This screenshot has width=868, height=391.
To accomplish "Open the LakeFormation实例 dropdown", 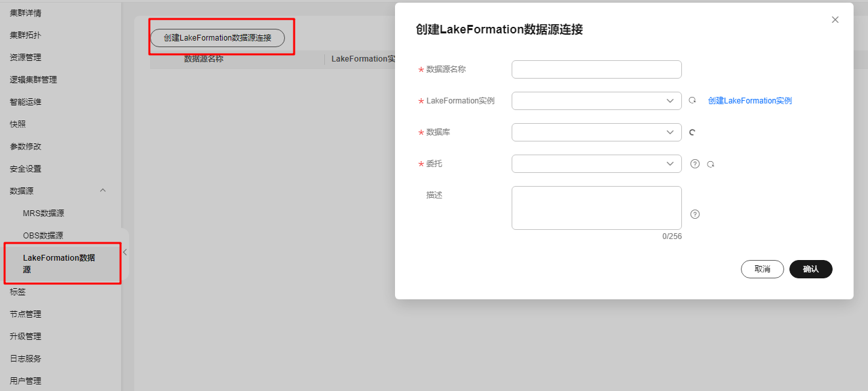I will tap(597, 101).
